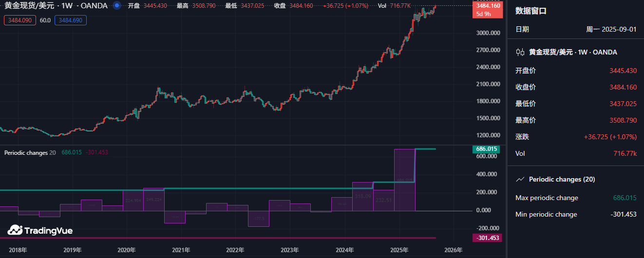Click the blue market status dot
Image resolution: width=644 pixels, height=258 pixels.
tap(116, 6)
